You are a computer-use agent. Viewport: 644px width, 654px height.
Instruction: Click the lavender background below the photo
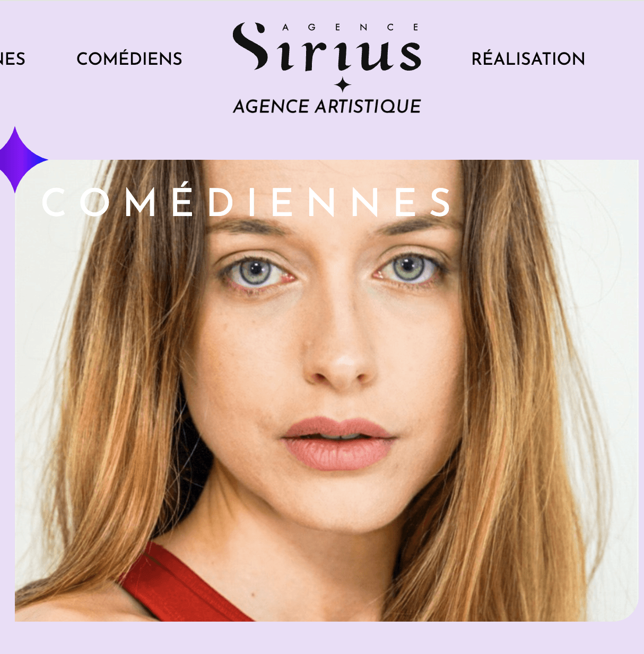(x=322, y=638)
